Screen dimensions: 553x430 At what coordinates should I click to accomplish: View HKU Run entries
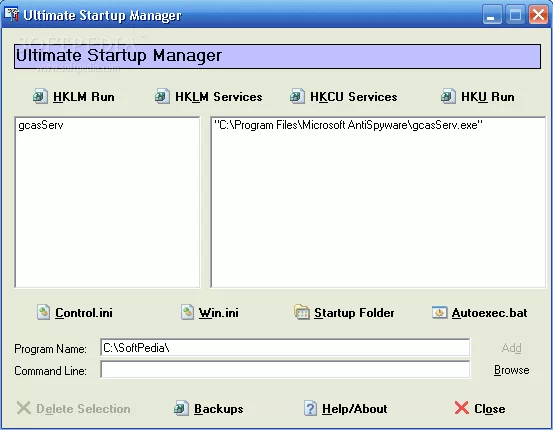(488, 97)
